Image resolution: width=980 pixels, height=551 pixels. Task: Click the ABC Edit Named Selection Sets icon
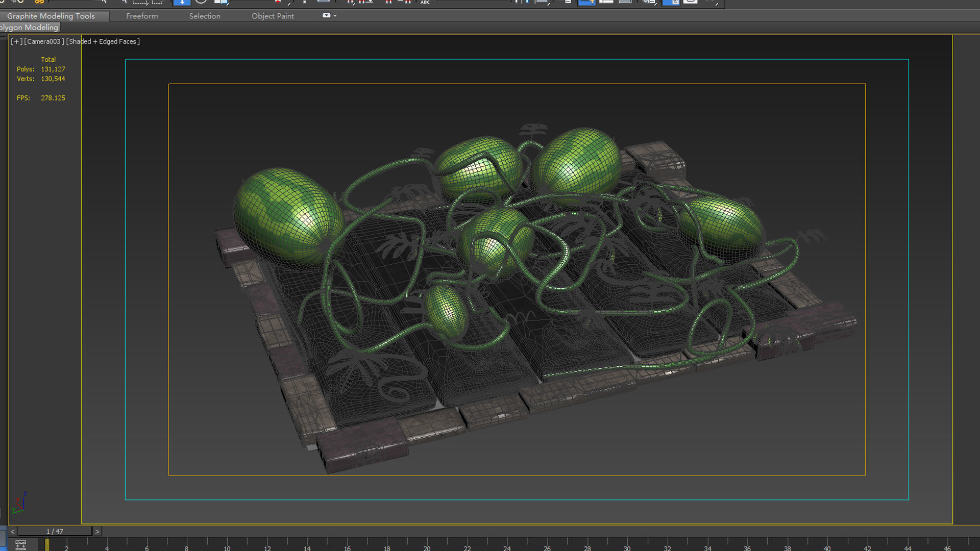click(425, 2)
